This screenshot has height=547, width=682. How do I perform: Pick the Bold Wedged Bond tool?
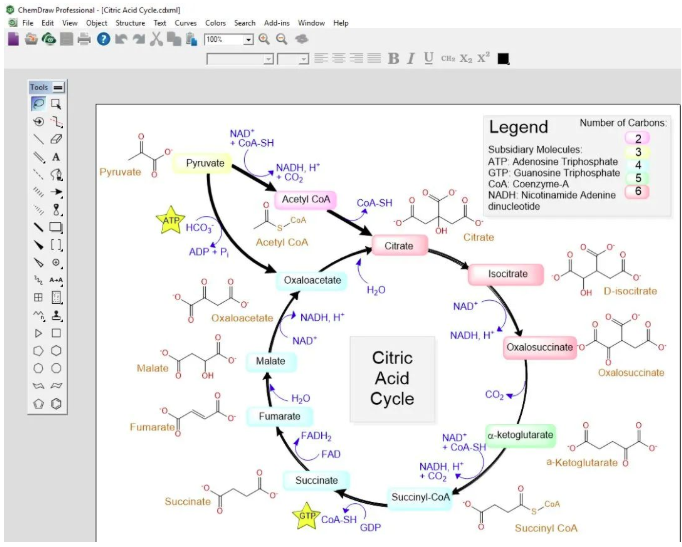pos(38,245)
